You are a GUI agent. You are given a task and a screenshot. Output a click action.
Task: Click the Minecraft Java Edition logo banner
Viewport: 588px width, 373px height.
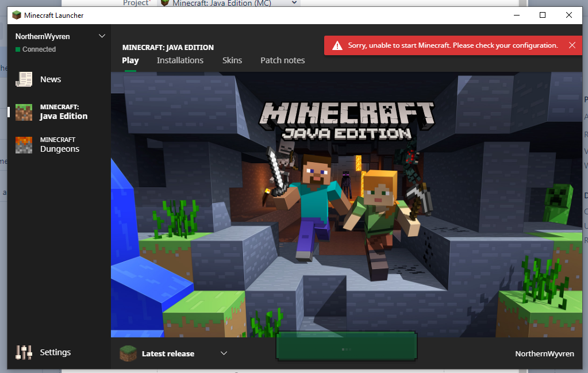tap(348, 121)
